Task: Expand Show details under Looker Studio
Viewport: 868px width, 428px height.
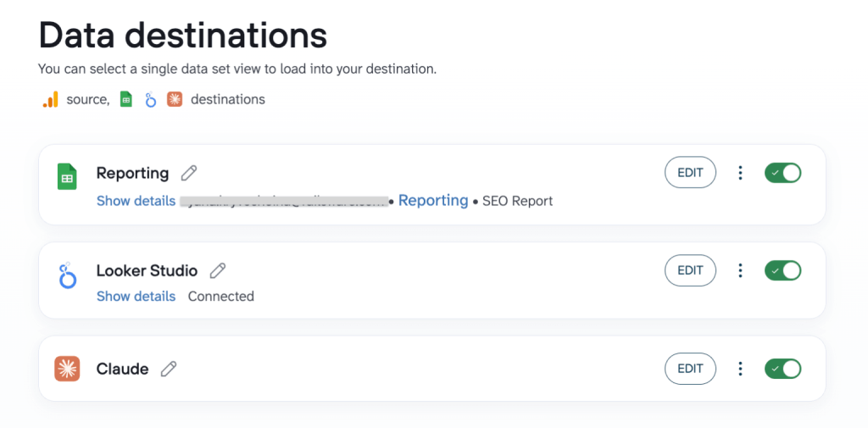Action: [136, 297]
